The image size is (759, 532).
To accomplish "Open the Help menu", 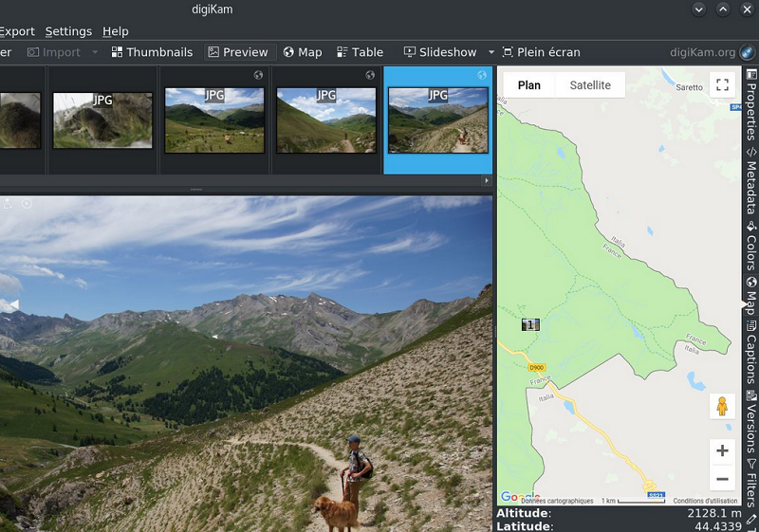I will (115, 31).
